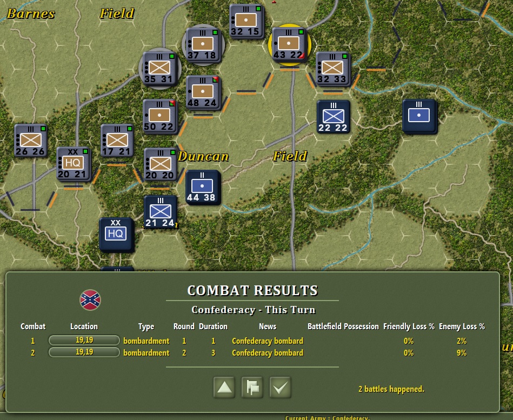Image resolution: width=513 pixels, height=420 pixels.
Task: Select Confederate artillery unit 44 38
Action: pos(203,188)
